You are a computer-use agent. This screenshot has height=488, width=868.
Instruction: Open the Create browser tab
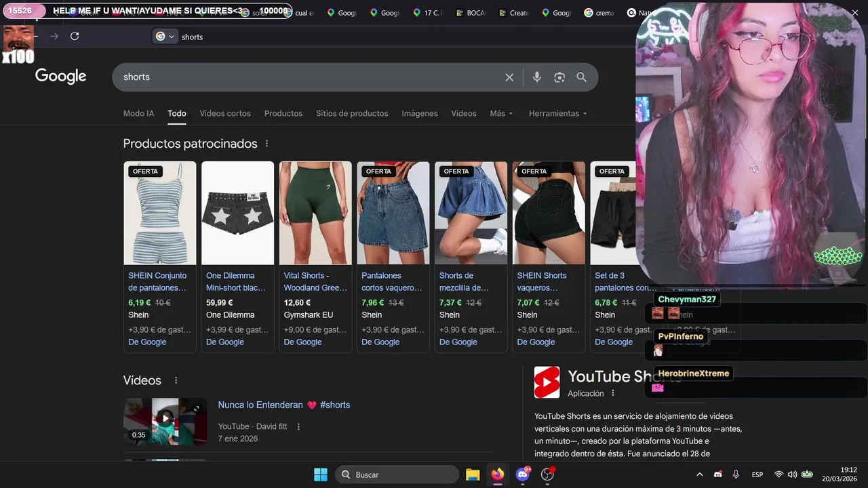513,13
